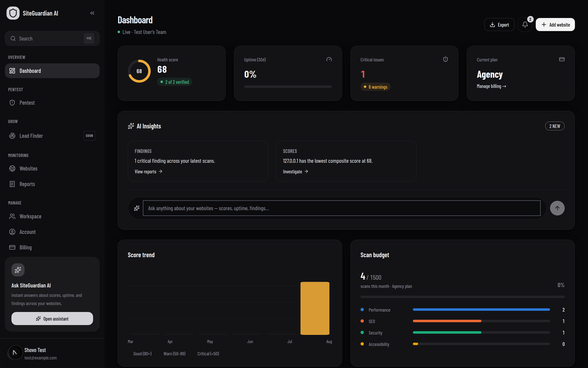Follow the Manage billing link

click(491, 86)
